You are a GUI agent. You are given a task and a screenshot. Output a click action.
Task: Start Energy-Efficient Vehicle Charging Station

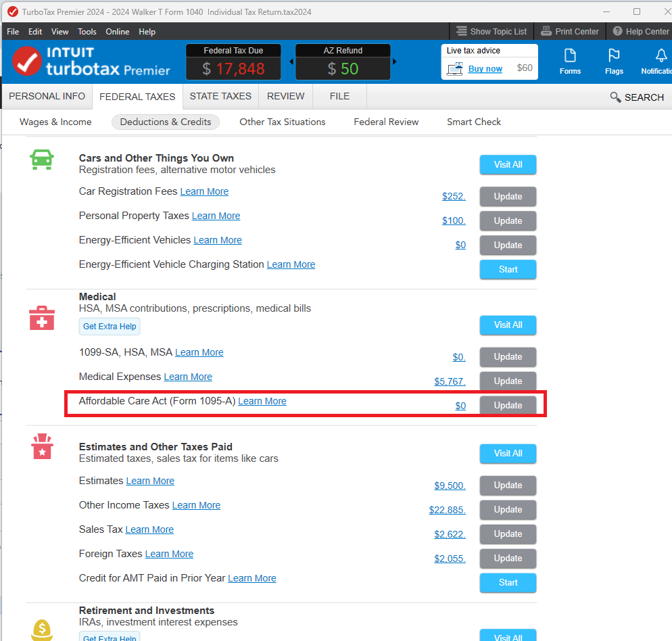pos(508,269)
